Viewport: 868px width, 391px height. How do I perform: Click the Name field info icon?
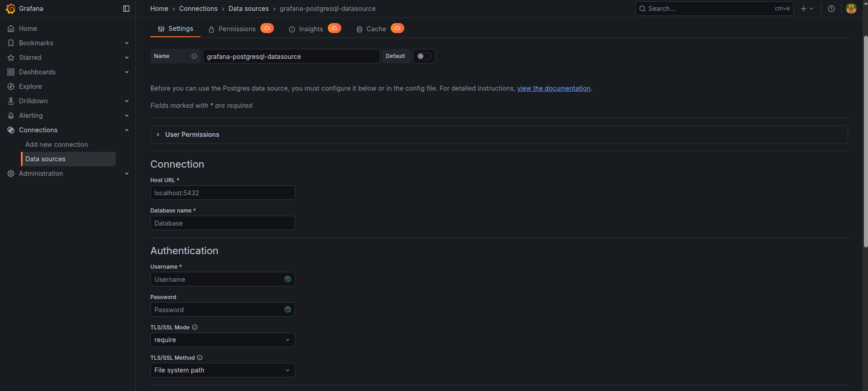point(194,56)
